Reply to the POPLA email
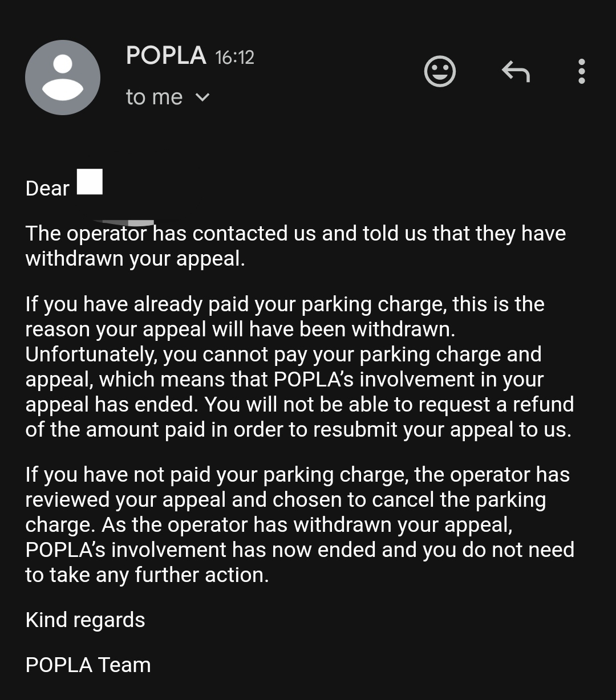 516,72
